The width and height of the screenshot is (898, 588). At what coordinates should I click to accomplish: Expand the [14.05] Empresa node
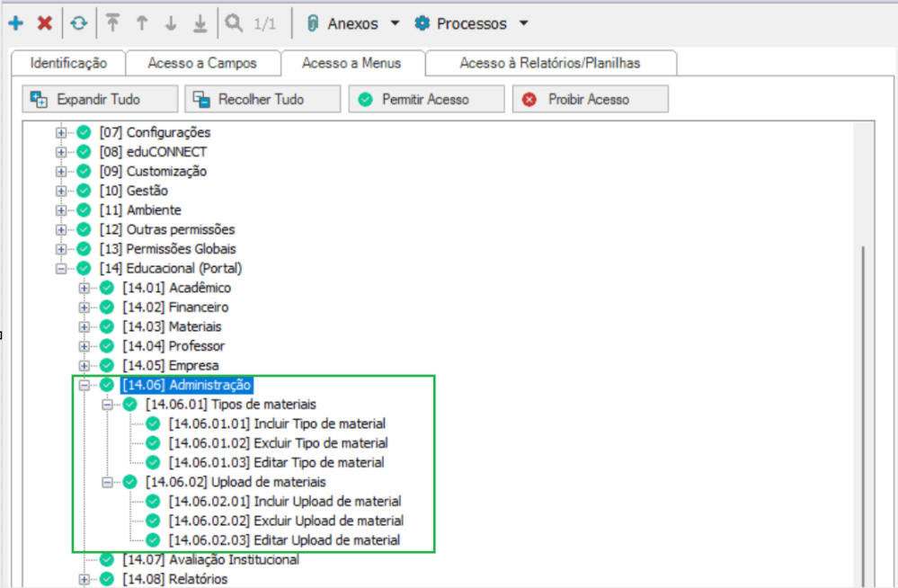point(84,366)
